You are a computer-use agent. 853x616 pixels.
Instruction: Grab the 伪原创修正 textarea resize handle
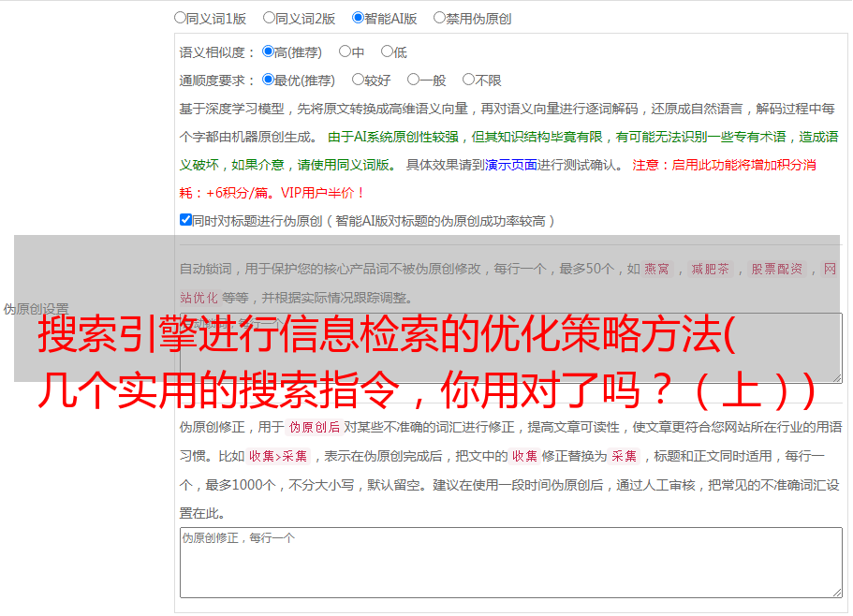[837, 593]
